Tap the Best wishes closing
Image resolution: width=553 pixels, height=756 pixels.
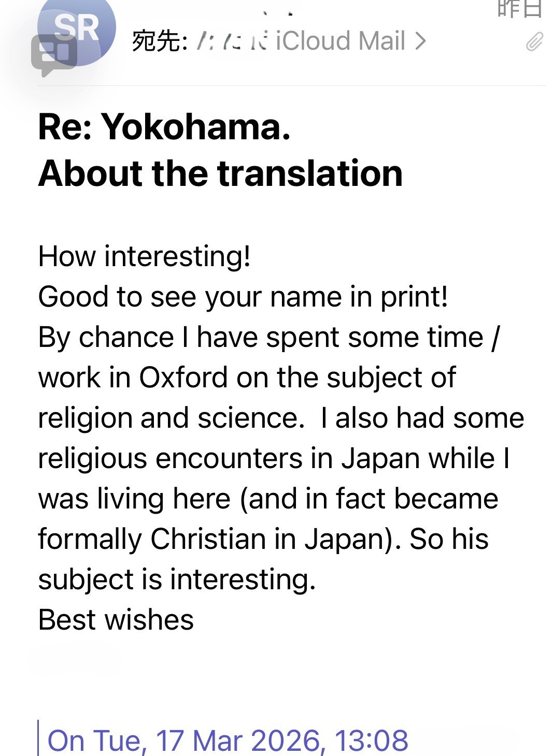(x=116, y=620)
